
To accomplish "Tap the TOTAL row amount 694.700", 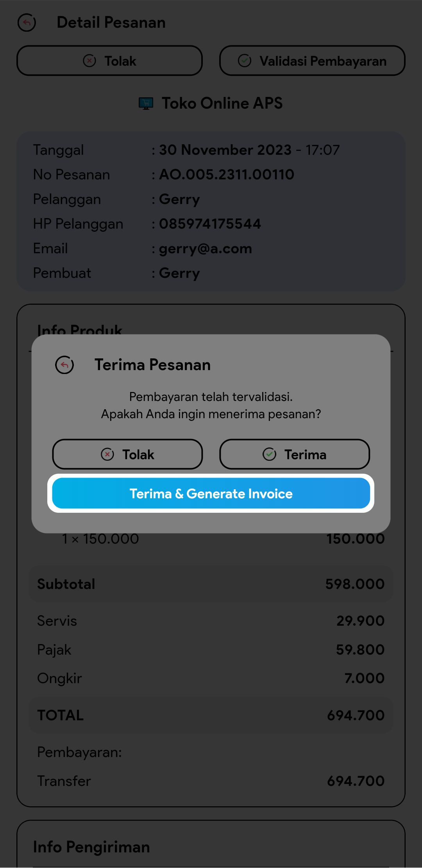I will 356,715.
